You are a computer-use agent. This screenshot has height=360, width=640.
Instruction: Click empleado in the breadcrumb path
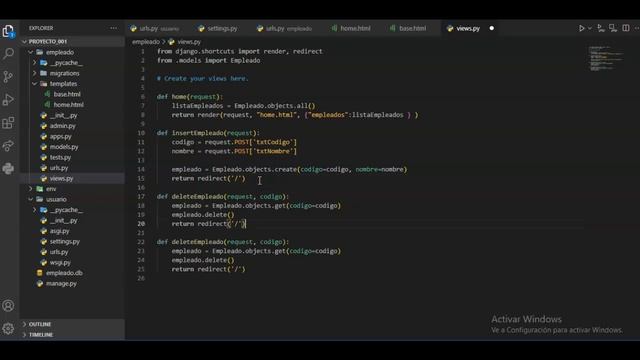tap(146, 42)
